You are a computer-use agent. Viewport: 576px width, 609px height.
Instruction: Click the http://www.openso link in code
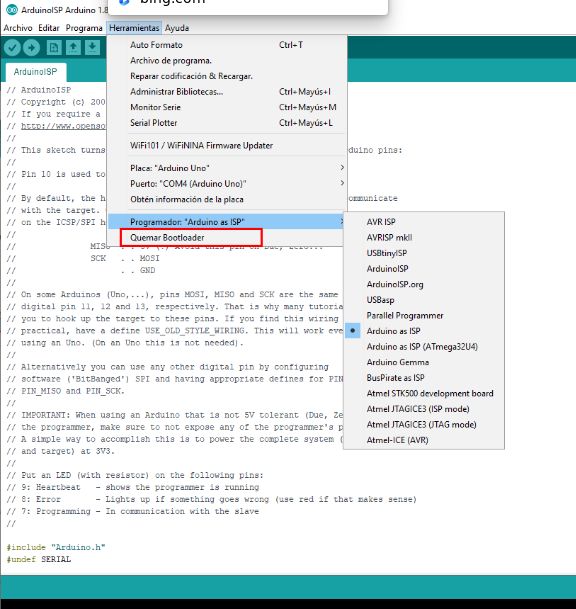click(63, 126)
